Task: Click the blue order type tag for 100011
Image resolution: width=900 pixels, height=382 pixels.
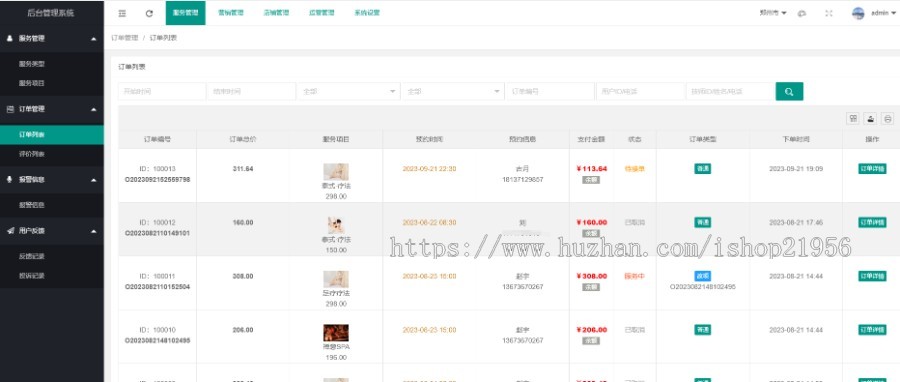Action: point(703,276)
